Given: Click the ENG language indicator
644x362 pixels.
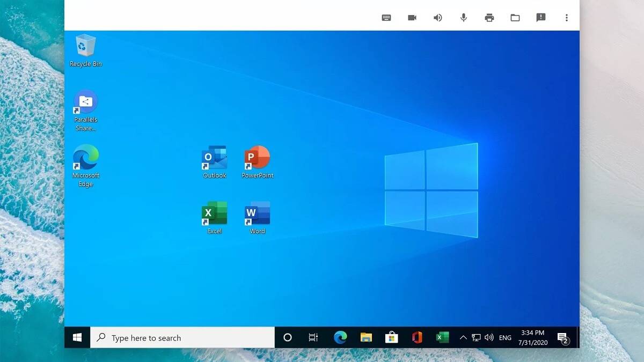Looking at the screenshot, I should click(x=505, y=338).
